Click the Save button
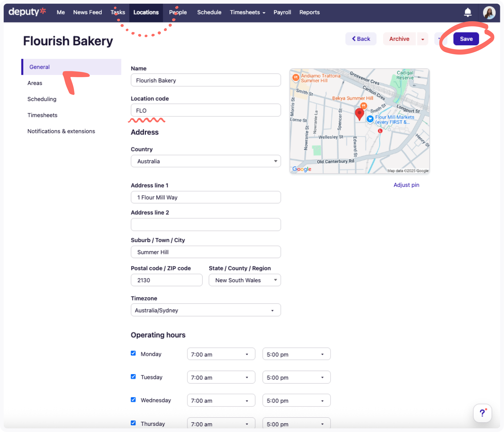The width and height of the screenshot is (504, 432). [466, 39]
